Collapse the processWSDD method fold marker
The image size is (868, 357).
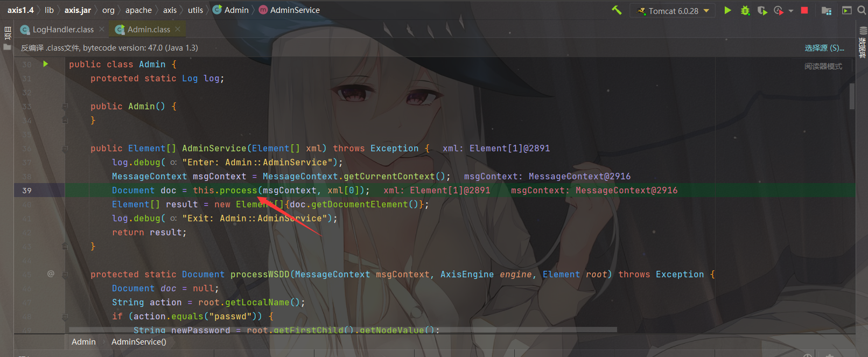[x=65, y=274]
